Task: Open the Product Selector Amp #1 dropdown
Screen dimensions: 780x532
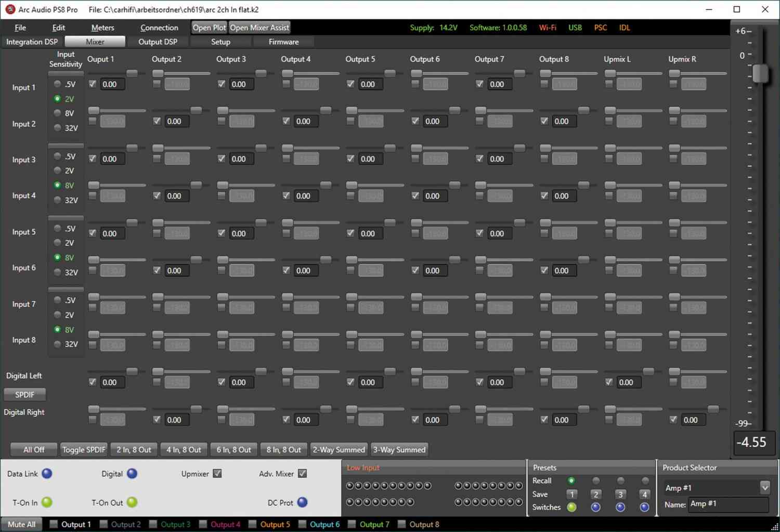Action: pos(764,487)
